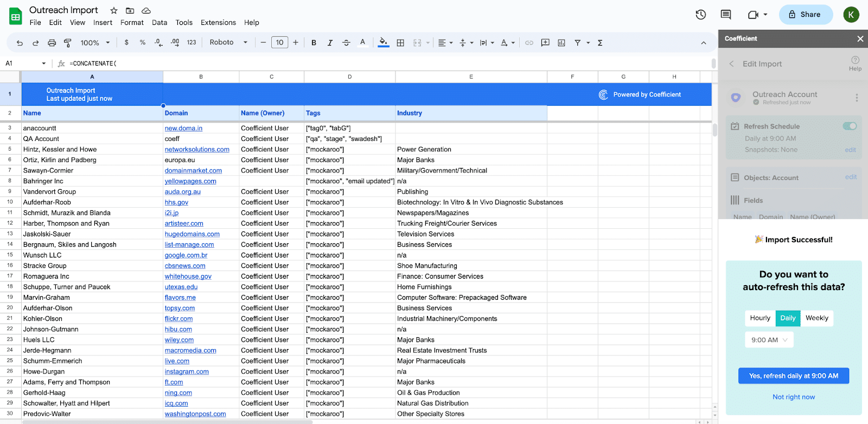
Task: Apply strikethrough formatting
Action: (x=346, y=43)
